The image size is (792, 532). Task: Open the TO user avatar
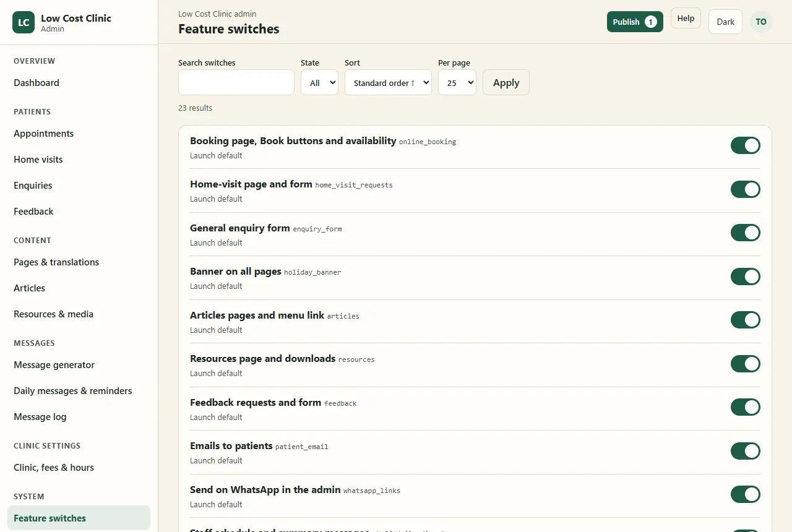[761, 22]
